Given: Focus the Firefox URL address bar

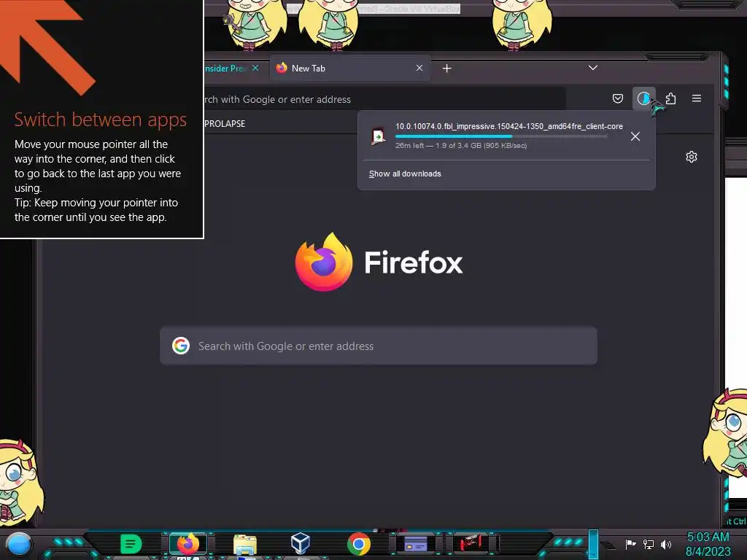Looking at the screenshot, I should (385, 99).
